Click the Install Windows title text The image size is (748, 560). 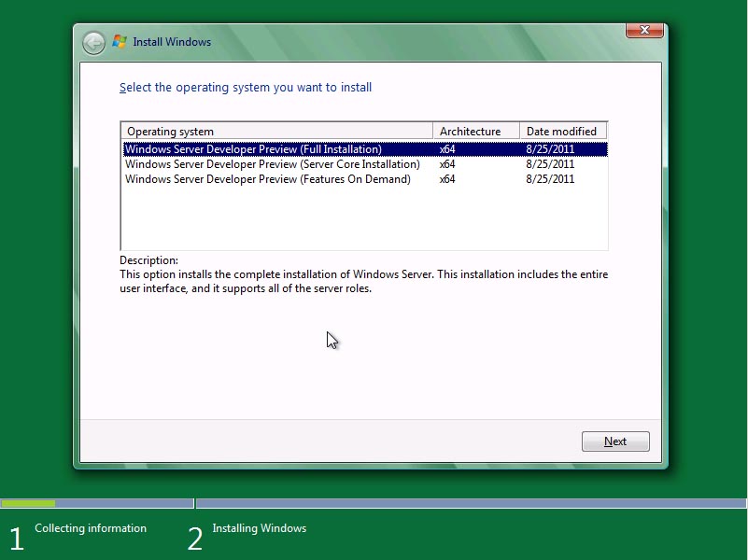[x=172, y=42]
